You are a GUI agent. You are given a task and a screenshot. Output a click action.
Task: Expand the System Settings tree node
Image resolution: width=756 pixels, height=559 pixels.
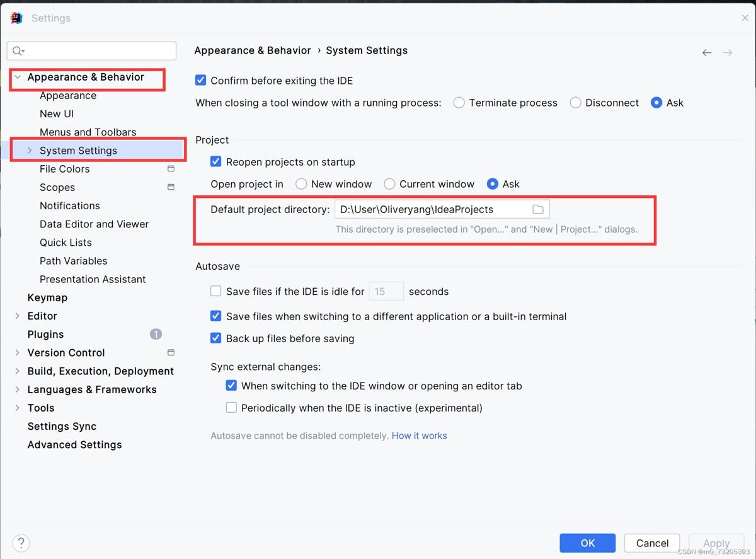(29, 151)
